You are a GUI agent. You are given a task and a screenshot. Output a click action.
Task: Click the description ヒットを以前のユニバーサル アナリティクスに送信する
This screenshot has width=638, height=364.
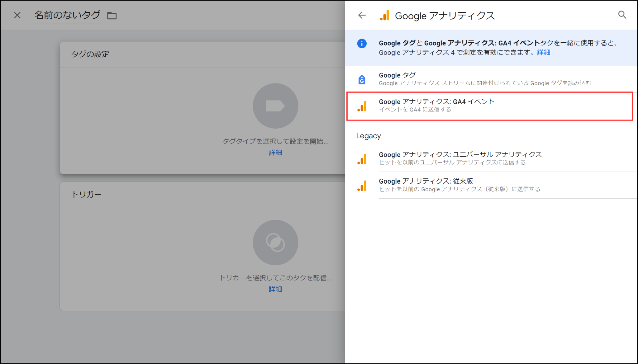tap(452, 163)
